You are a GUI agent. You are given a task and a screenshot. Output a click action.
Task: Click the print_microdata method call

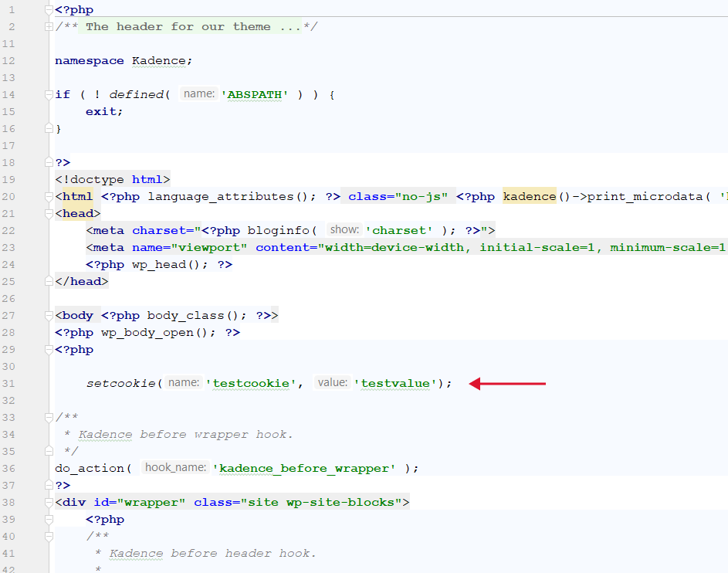click(x=645, y=197)
